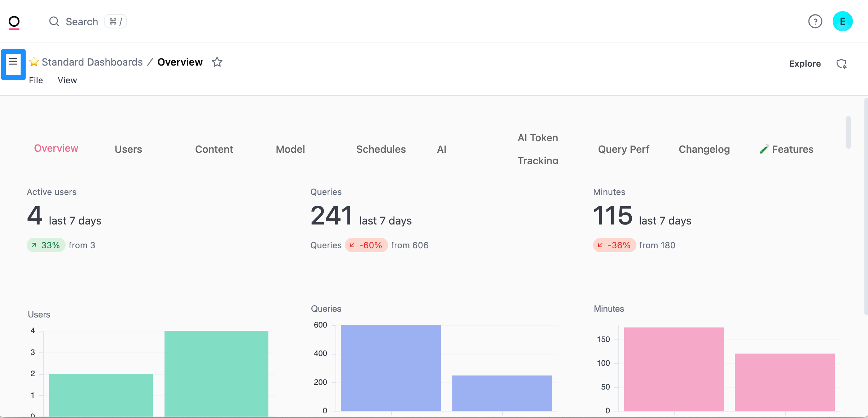
Task: Select the Changelog tab
Action: (x=704, y=149)
